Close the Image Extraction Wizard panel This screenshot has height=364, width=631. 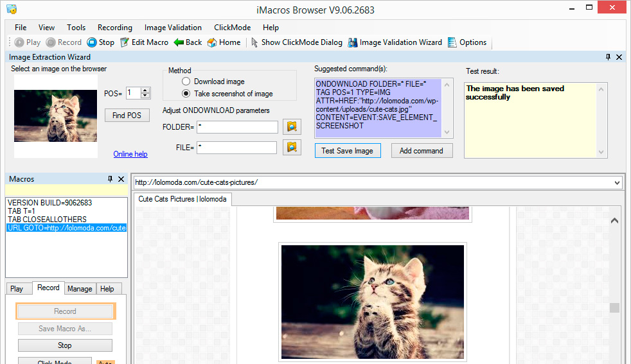click(x=619, y=57)
